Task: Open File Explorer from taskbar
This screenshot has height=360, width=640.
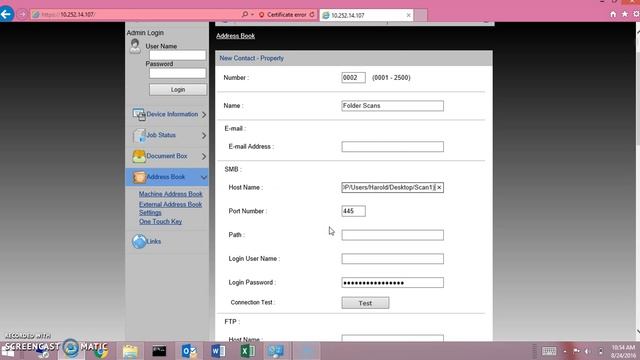Action: [130, 351]
